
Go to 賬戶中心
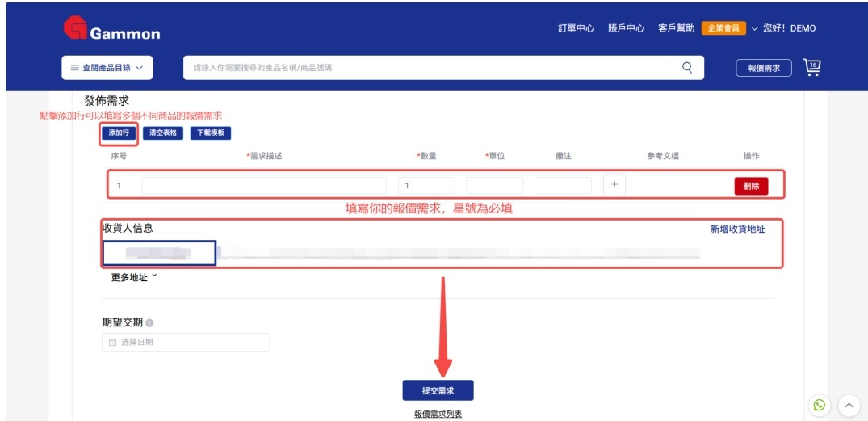(626, 28)
